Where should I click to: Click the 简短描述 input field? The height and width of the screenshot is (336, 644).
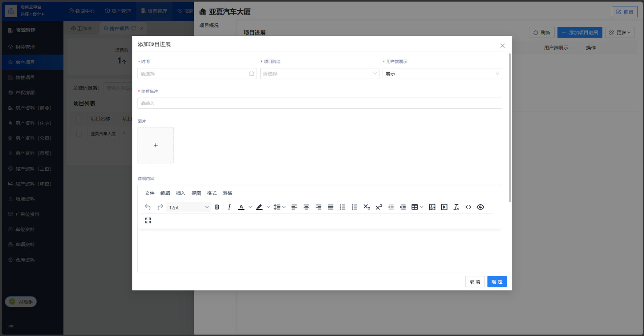pyautogui.click(x=320, y=103)
